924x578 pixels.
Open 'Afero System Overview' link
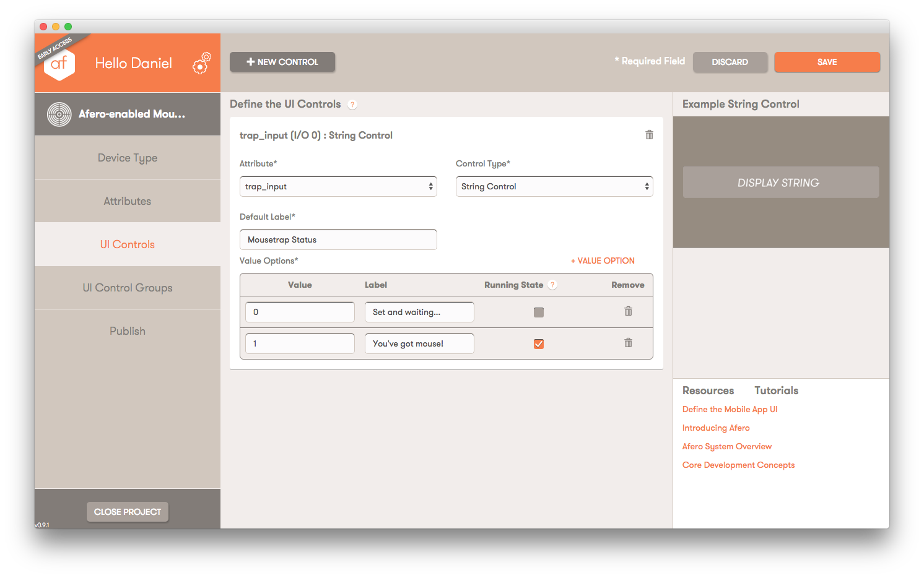(x=727, y=446)
